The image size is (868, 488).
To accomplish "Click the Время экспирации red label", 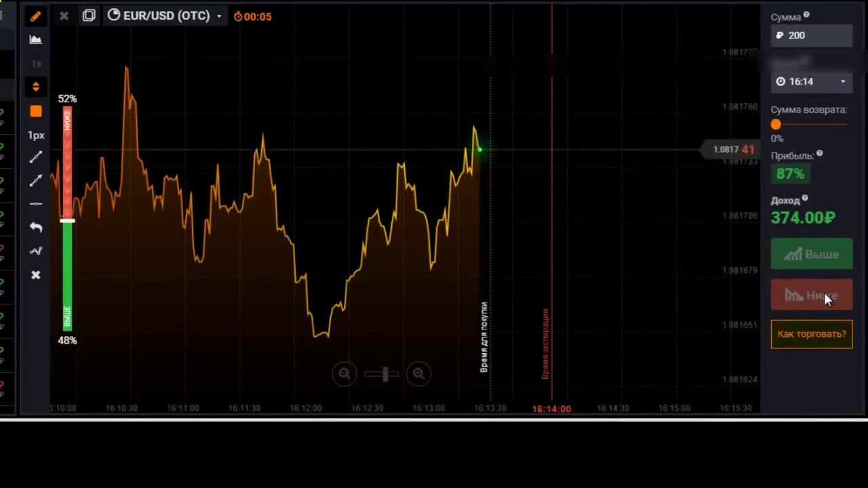I will click(545, 344).
